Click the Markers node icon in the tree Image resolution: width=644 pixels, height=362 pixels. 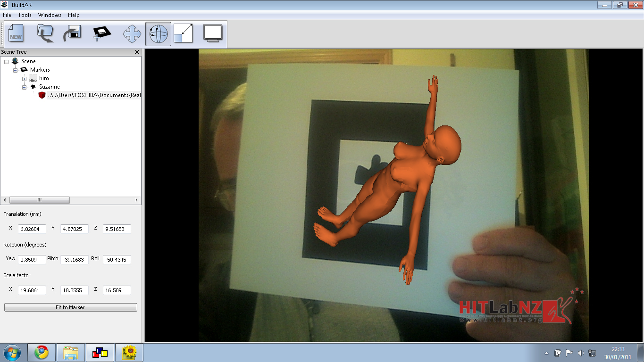pos(24,70)
